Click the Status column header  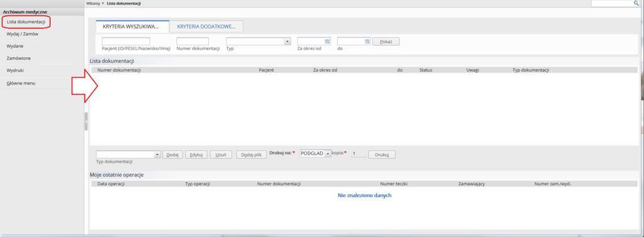[x=426, y=70]
